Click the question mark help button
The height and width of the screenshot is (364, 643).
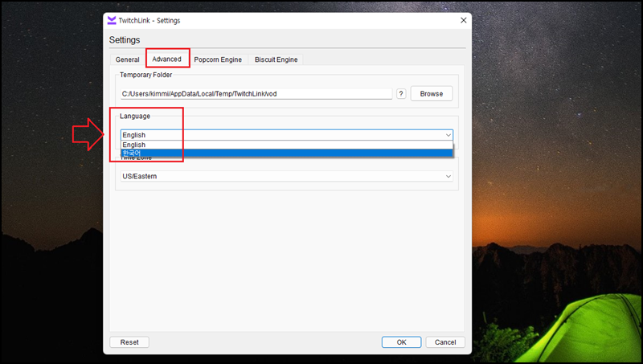(401, 94)
